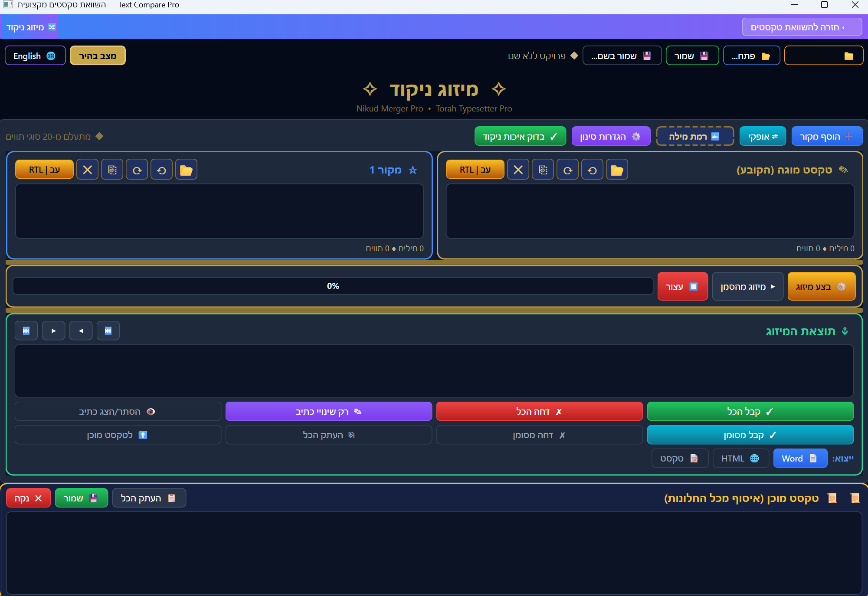868x596 pixels.
Task: Jump to last merge result
Action: click(x=26, y=331)
